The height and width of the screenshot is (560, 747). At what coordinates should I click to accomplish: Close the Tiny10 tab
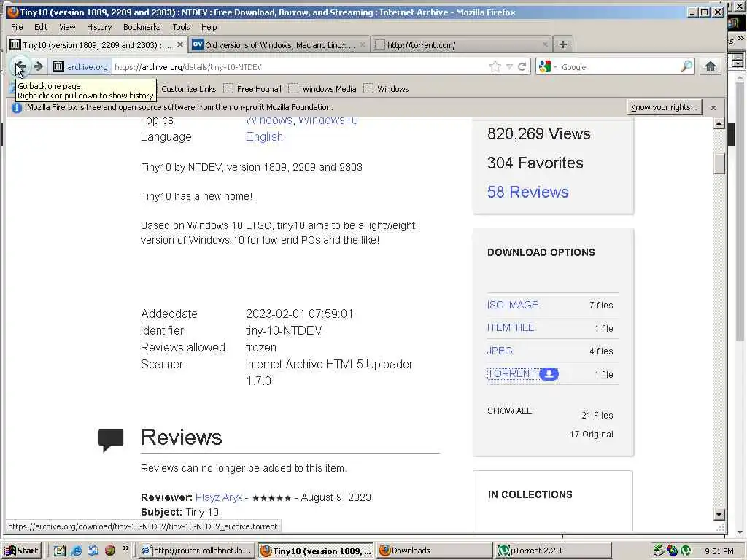pos(180,44)
